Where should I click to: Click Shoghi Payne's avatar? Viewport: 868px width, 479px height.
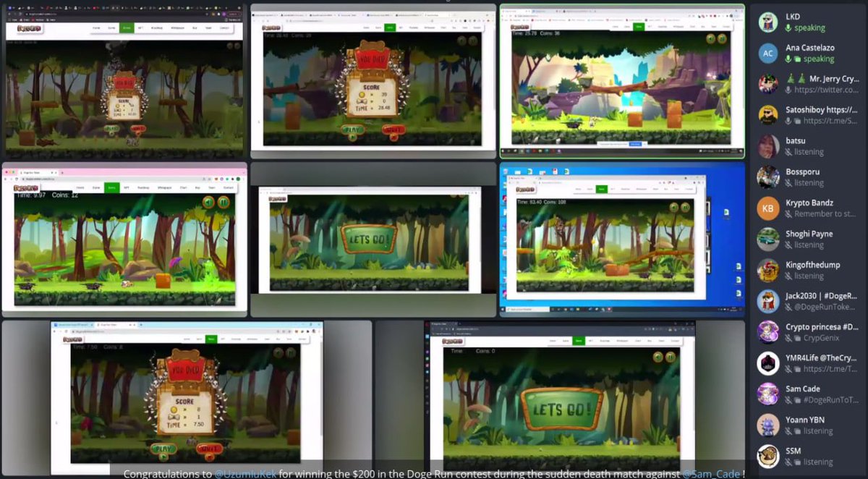point(768,239)
